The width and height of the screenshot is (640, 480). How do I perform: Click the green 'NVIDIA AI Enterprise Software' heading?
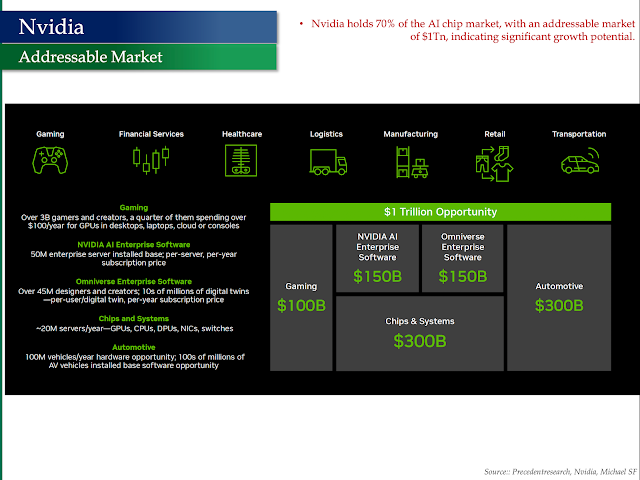click(x=134, y=244)
